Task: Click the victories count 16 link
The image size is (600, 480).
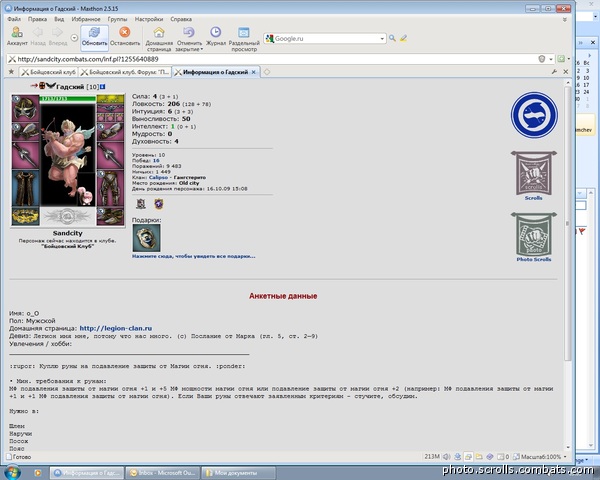Action: click(x=156, y=161)
